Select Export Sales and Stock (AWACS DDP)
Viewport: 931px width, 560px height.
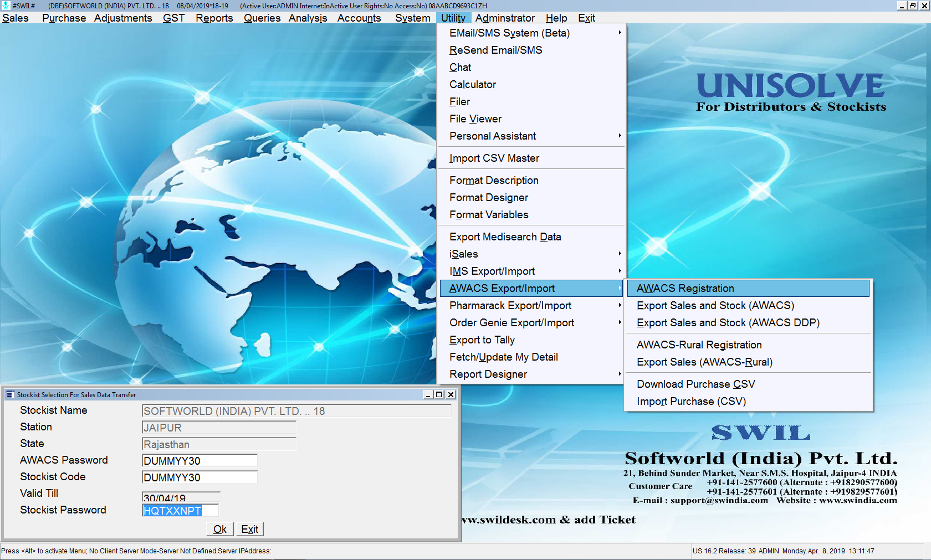748,322
